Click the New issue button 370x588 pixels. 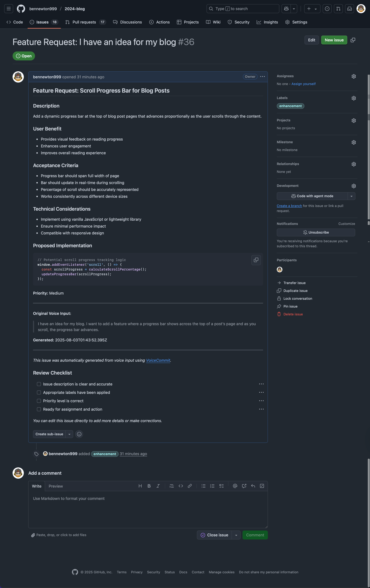pos(334,40)
